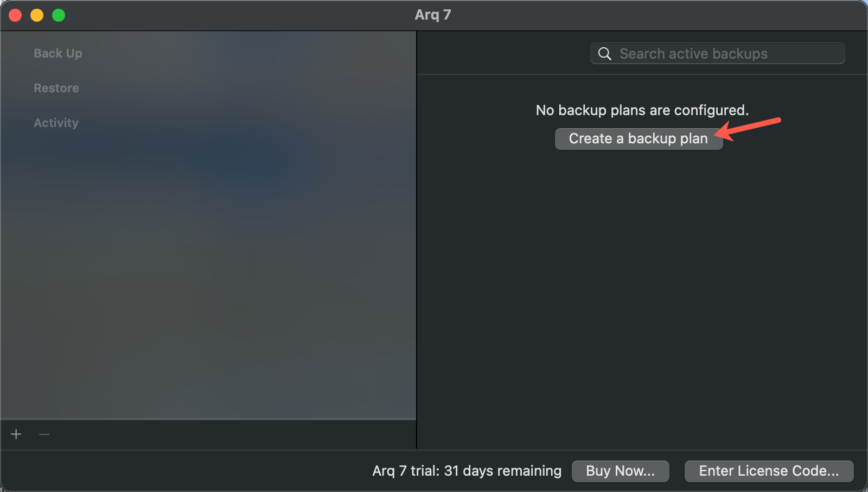Click the plus icon to add backup plan

tap(16, 434)
